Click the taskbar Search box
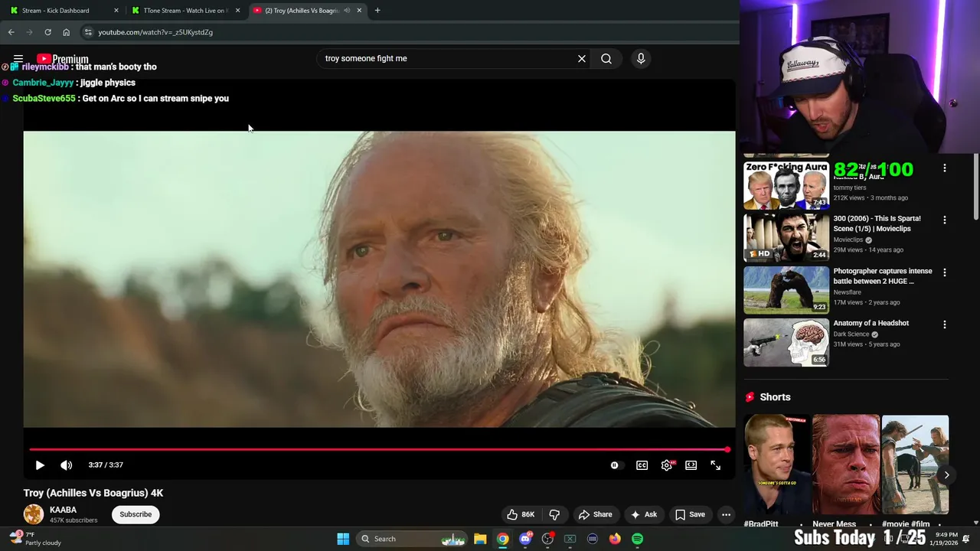The width and height of the screenshot is (980, 551). [x=412, y=539]
